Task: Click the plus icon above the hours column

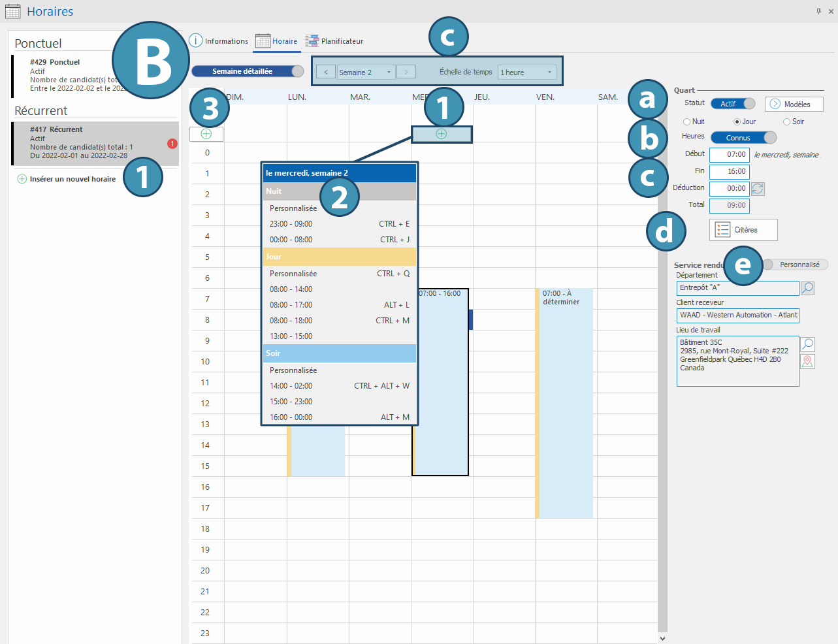Action: click(x=206, y=134)
